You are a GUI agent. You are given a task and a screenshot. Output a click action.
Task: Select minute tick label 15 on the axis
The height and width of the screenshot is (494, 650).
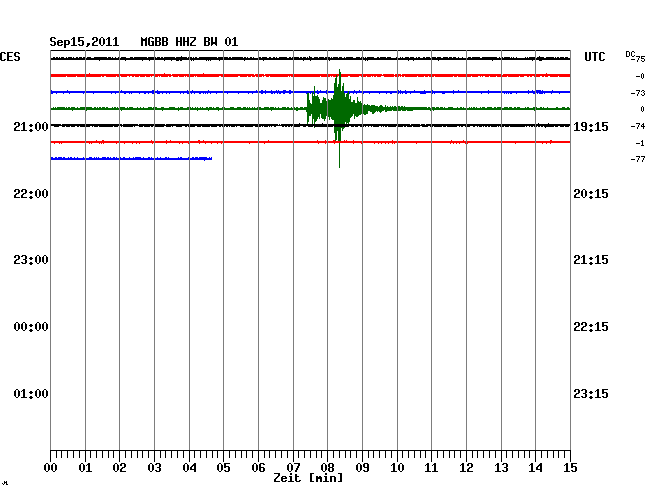coord(570,468)
